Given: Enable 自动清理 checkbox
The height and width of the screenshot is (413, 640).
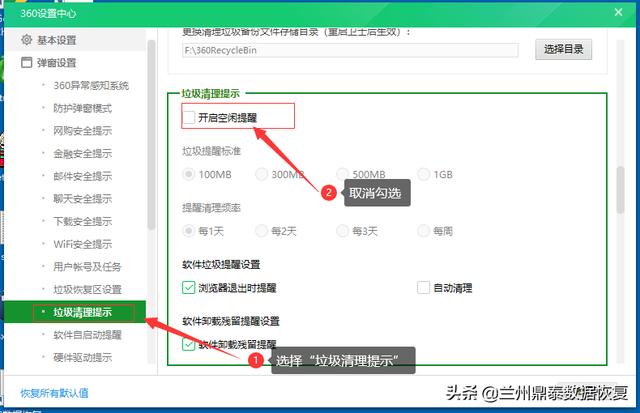Looking at the screenshot, I should tap(423, 288).
